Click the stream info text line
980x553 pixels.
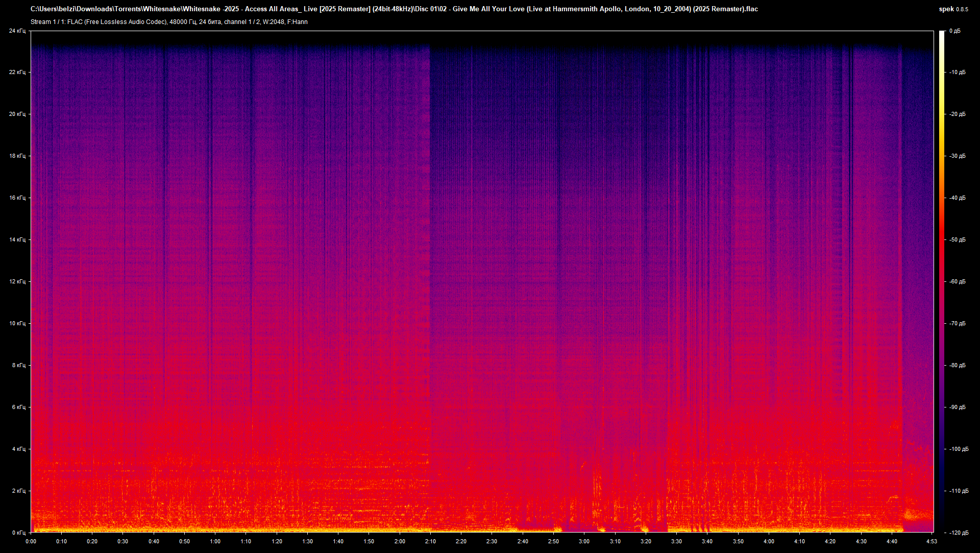click(x=169, y=22)
